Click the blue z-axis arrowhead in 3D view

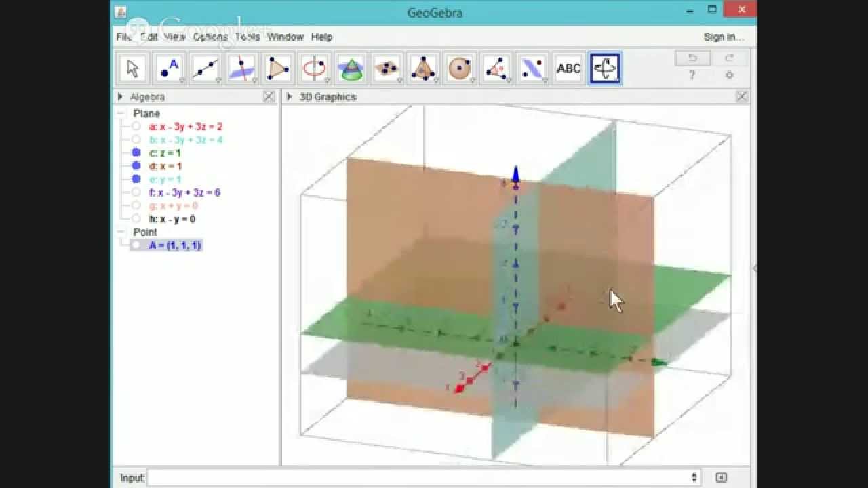tap(515, 174)
